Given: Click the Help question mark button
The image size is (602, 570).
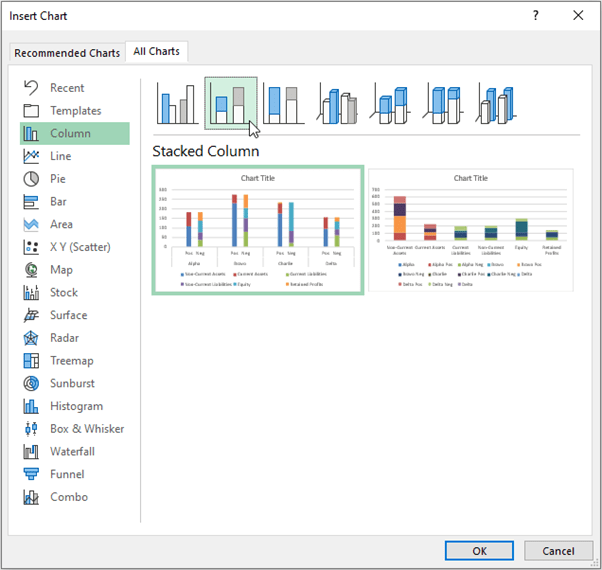Looking at the screenshot, I should coord(535,16).
